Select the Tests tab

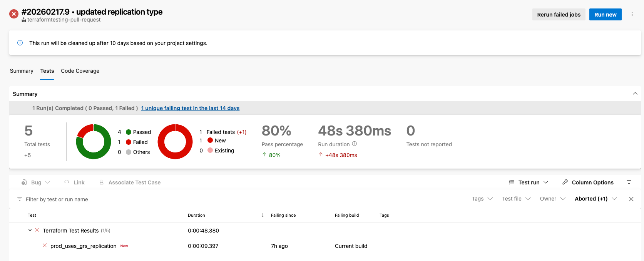click(x=47, y=71)
